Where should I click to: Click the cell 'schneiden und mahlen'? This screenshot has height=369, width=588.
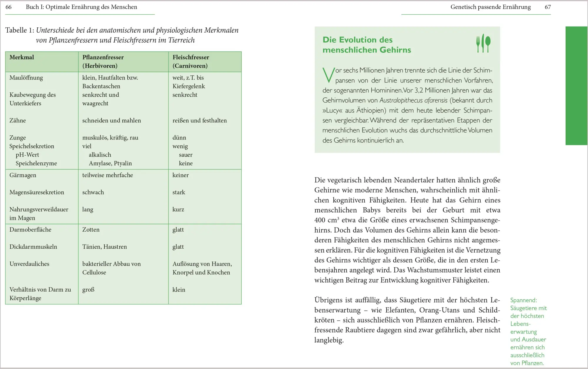coord(112,121)
